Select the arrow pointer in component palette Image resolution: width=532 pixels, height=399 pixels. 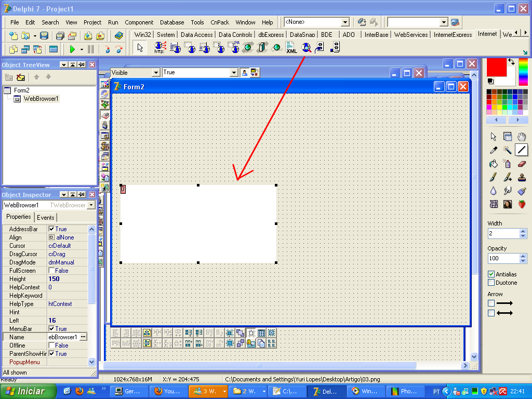click(x=140, y=47)
